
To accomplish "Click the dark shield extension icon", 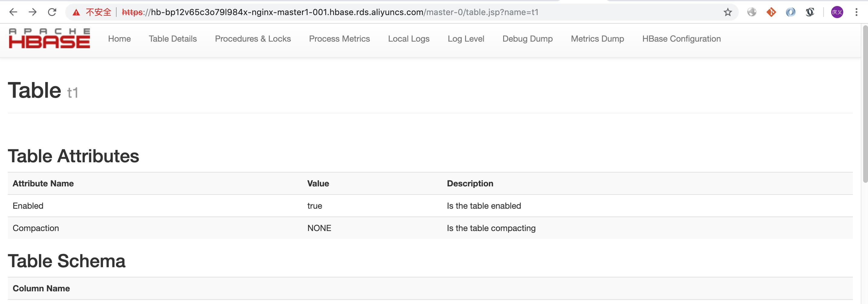I will pos(810,12).
